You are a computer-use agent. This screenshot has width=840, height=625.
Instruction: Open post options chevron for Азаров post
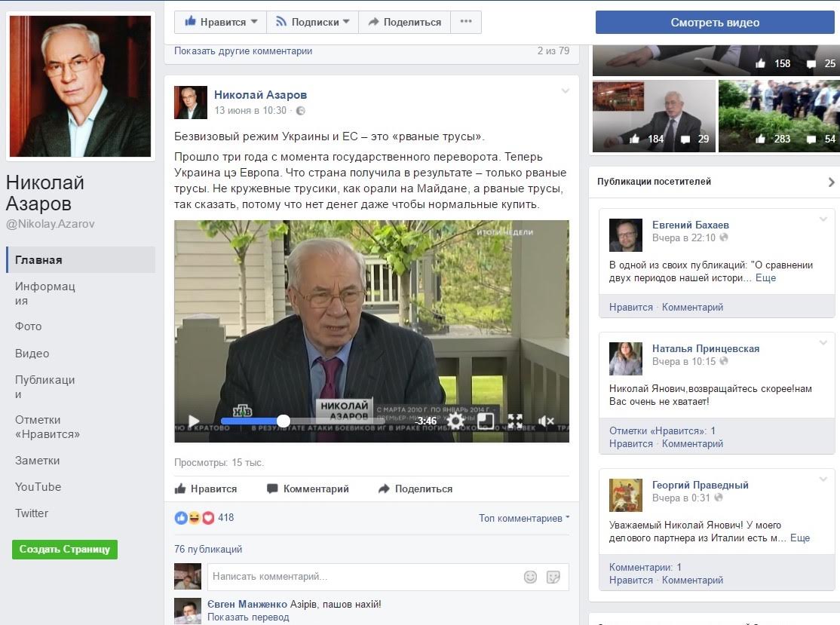566,91
